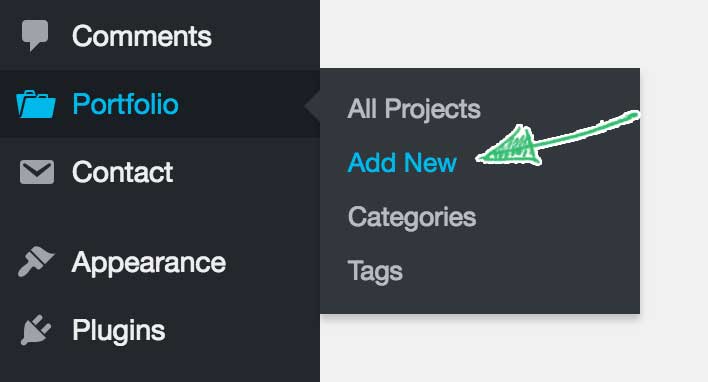Viewport: 708px width, 382px height.
Task: Open the Plugins text label
Action: 119,331
